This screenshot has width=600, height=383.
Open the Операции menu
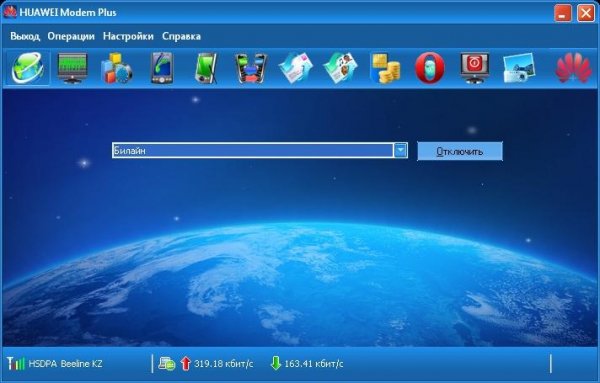tap(71, 36)
